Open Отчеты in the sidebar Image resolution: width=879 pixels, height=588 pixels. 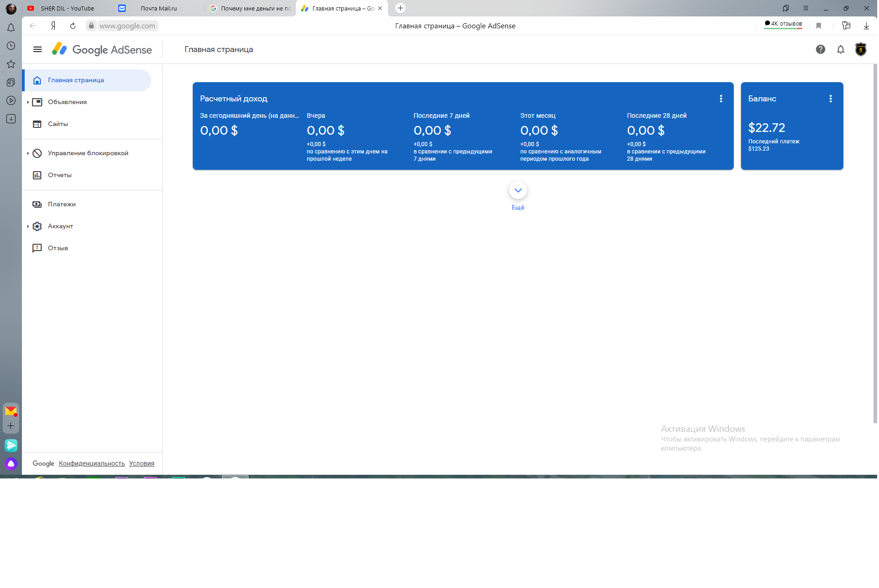click(x=59, y=175)
